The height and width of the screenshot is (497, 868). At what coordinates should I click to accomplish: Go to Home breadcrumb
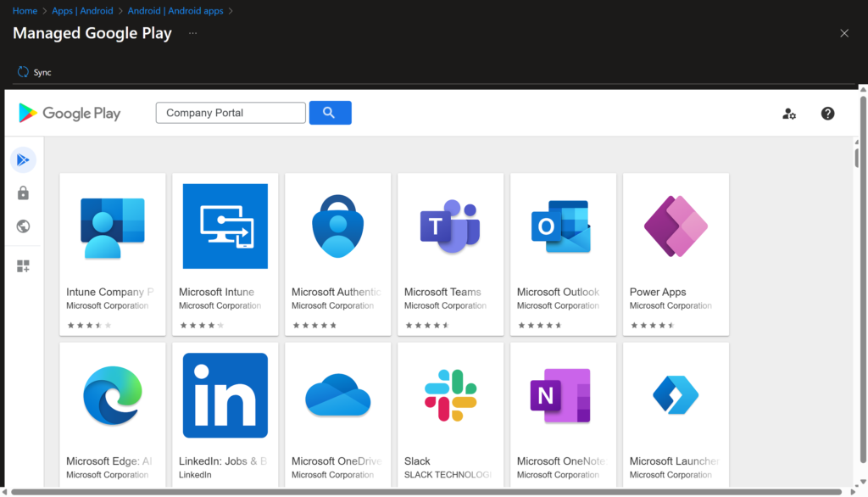(x=25, y=10)
